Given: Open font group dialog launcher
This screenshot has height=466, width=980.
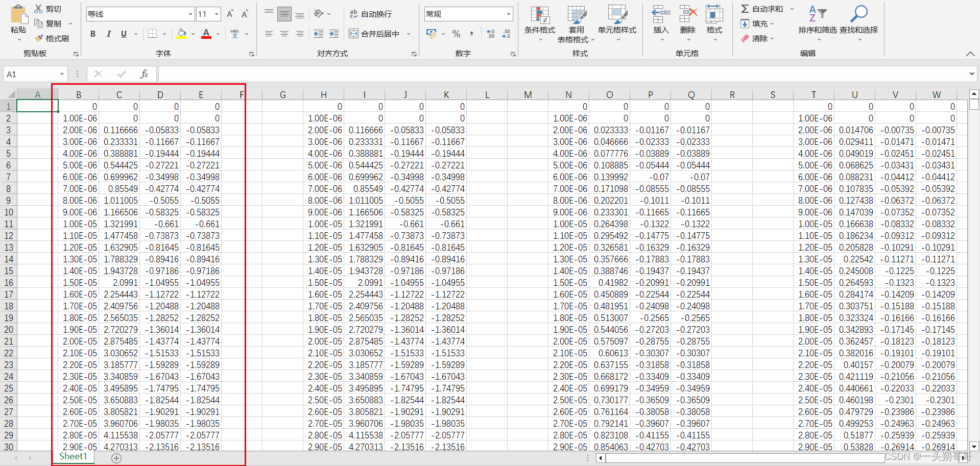Looking at the screenshot, I should [x=252, y=54].
